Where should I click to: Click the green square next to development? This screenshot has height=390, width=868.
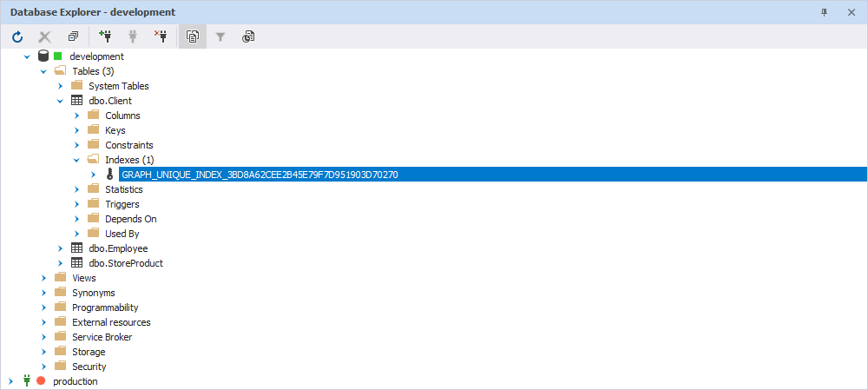[57, 56]
